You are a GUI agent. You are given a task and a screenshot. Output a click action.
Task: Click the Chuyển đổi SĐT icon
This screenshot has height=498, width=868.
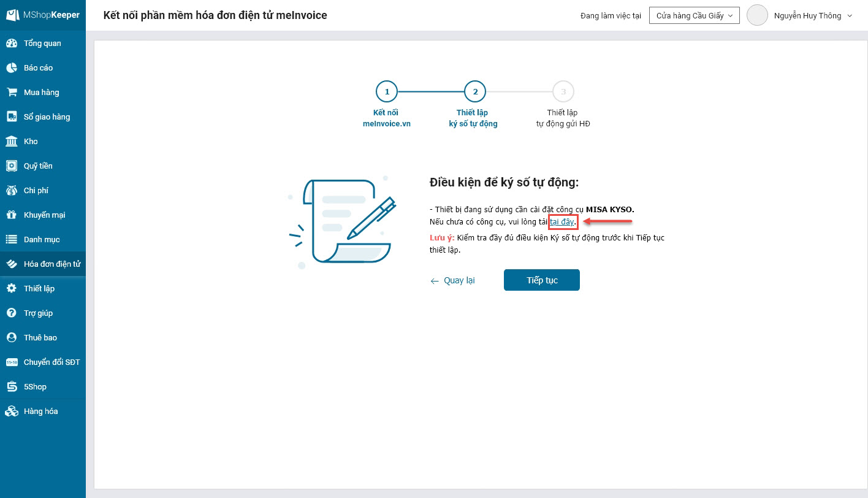(x=12, y=362)
